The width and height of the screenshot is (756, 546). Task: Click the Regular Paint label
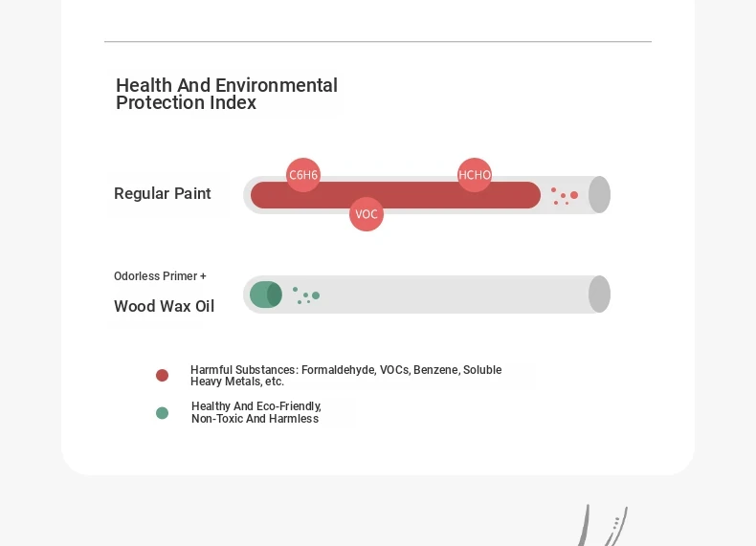click(x=163, y=194)
